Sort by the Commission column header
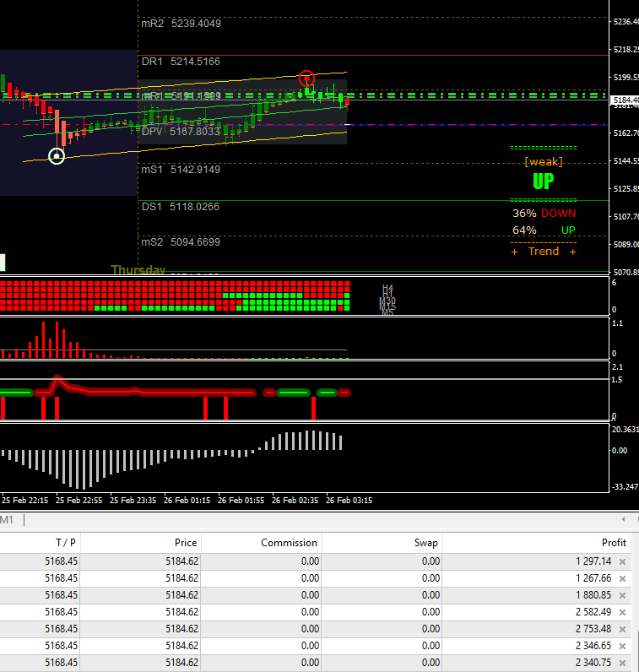Screen dimensions: 639x672 (289, 543)
